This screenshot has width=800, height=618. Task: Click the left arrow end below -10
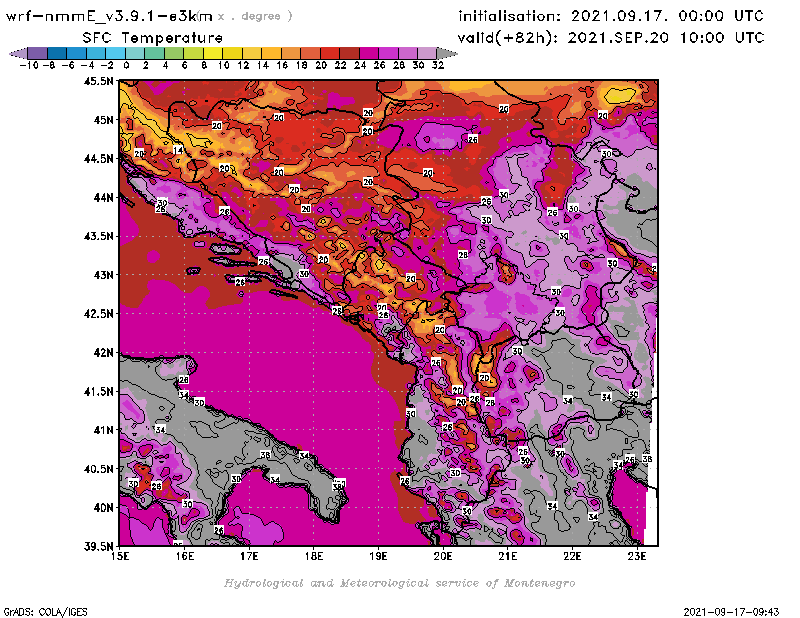coord(18,53)
